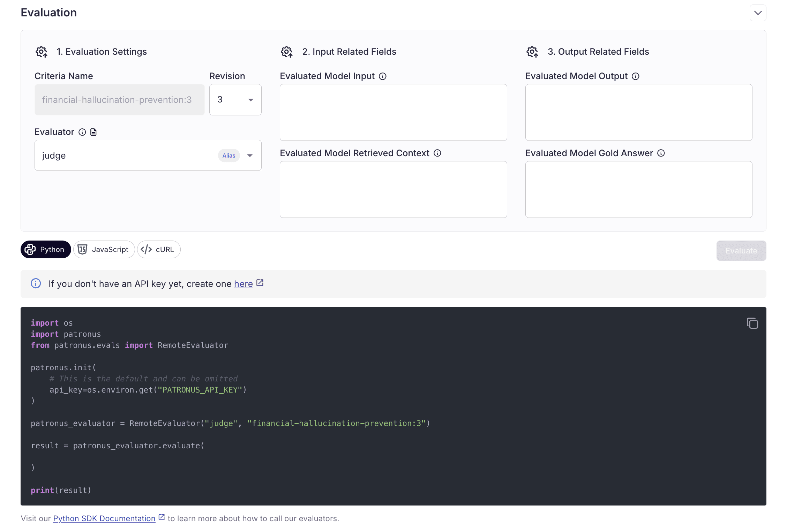The width and height of the screenshot is (787, 532).
Task: View info about Evaluated Model Output
Action: click(636, 76)
